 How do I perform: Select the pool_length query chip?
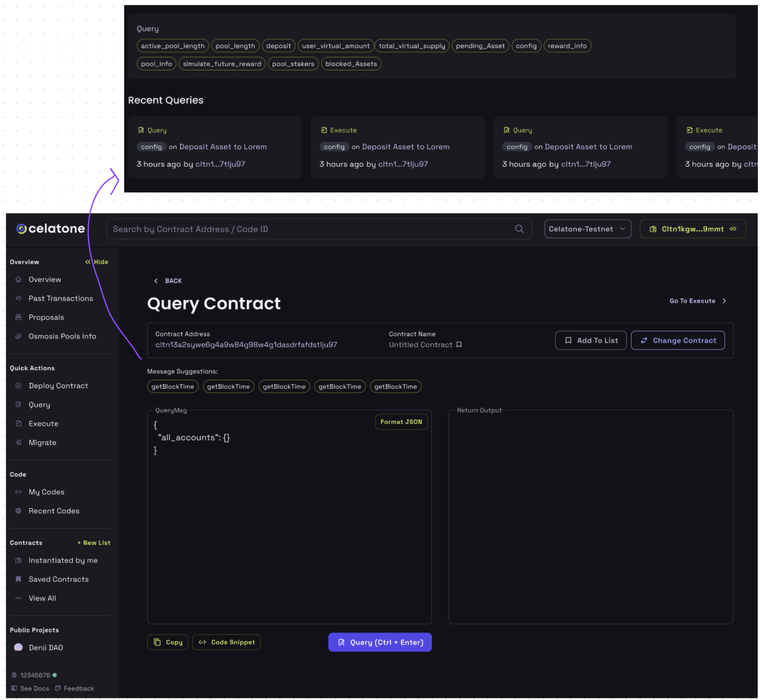235,46
